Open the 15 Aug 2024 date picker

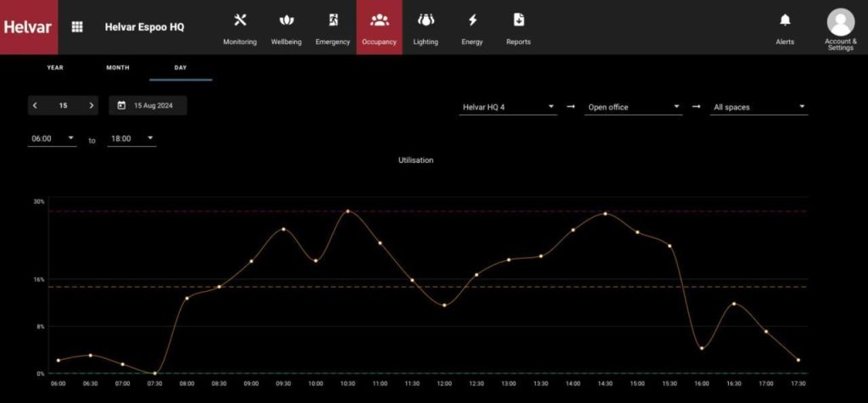point(147,106)
